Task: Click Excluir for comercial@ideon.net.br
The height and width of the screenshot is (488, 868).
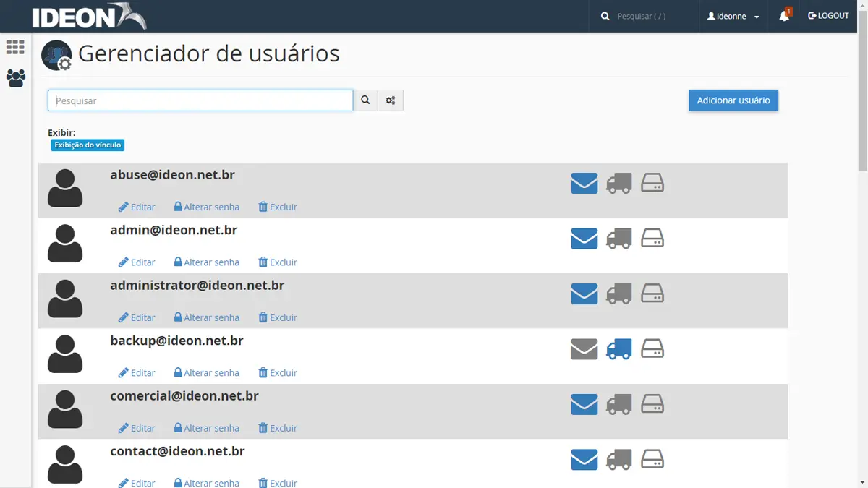Action: (x=277, y=427)
